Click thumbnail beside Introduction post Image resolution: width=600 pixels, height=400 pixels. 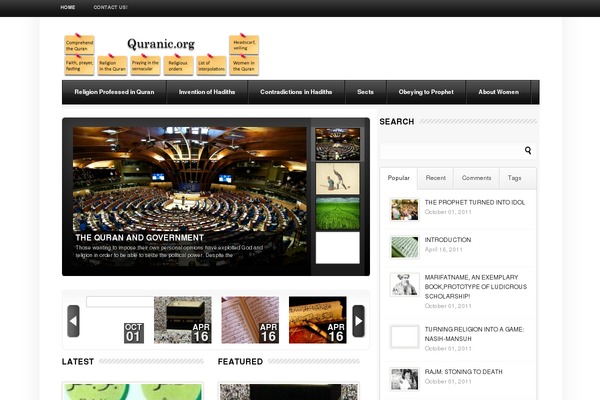(404, 247)
